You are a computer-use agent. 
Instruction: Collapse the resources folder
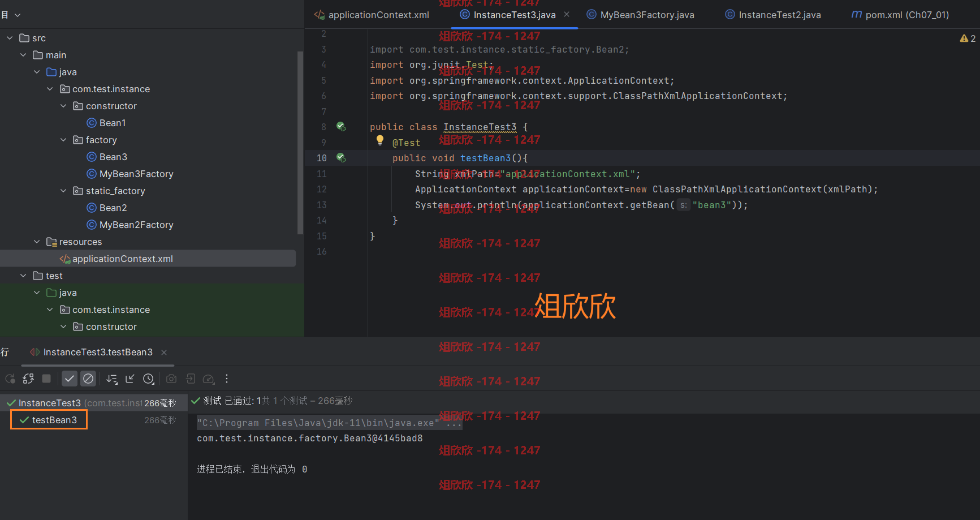click(37, 242)
